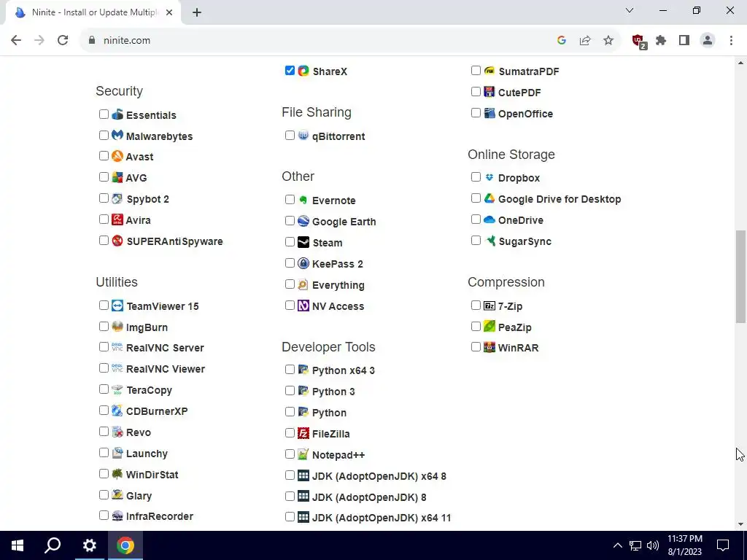
Task: Go back to the previous page
Action: 16,41
